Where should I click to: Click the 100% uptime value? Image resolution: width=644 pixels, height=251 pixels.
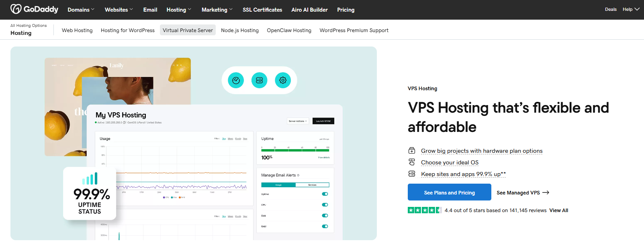[x=267, y=158]
